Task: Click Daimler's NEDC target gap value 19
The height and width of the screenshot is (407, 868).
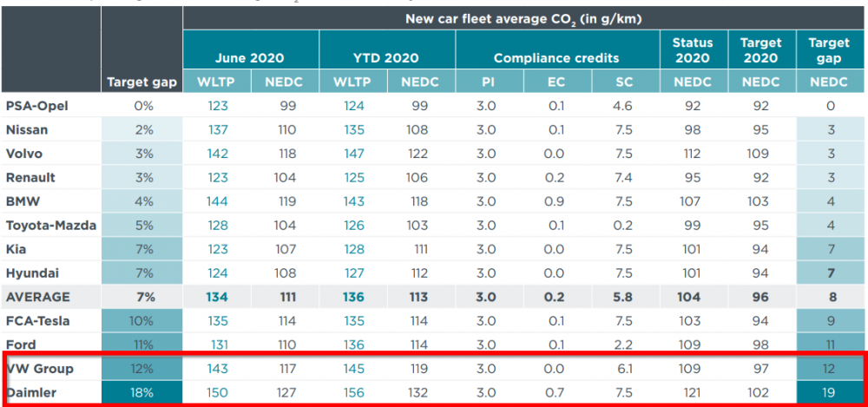Action: [x=831, y=392]
